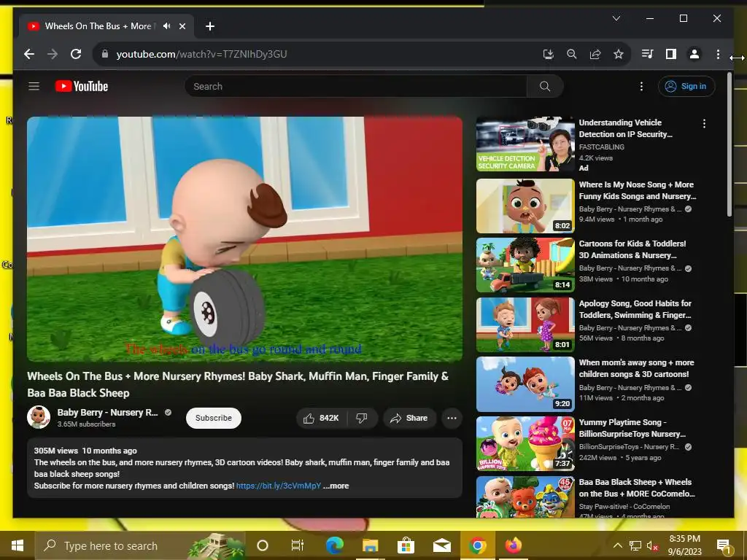
Task: Open the Vehicle Detection ad thumbnail
Action: [525, 144]
